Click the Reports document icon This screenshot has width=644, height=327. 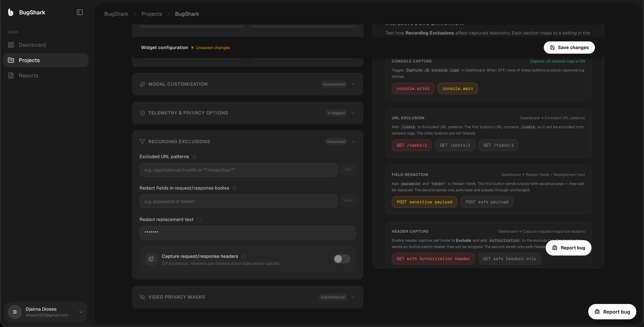pos(11,76)
